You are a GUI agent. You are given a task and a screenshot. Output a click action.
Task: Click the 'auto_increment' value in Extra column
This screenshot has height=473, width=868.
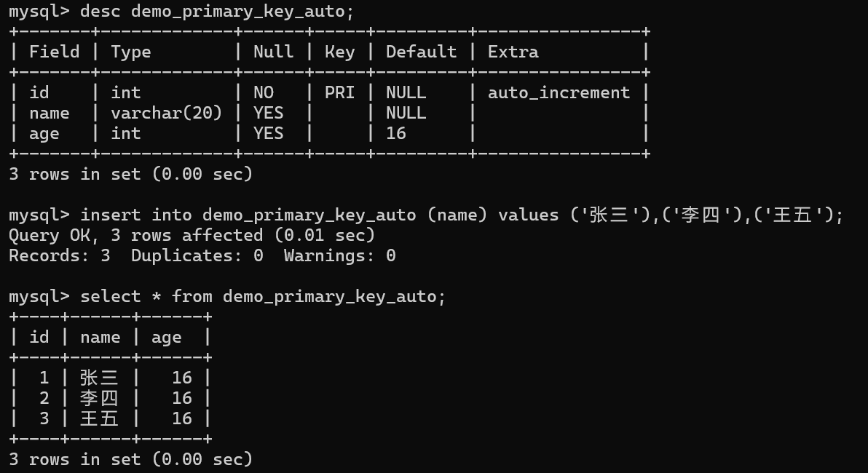pyautogui.click(x=559, y=92)
